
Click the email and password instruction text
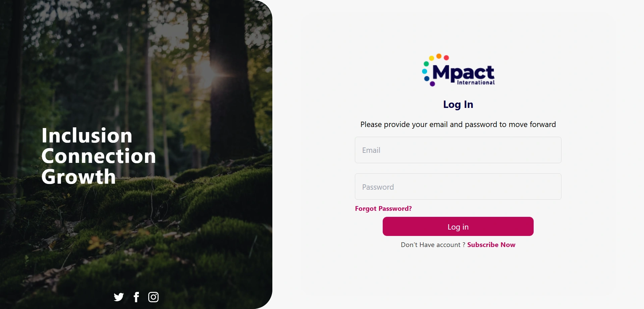pos(458,124)
